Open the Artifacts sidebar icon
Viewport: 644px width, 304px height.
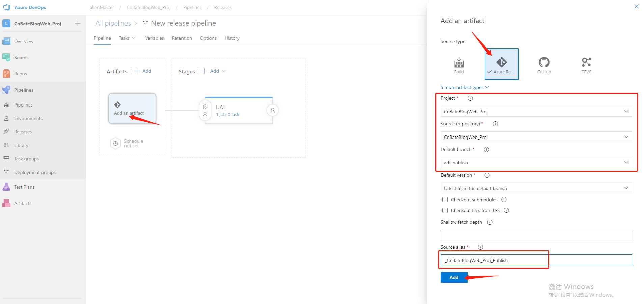coord(6,203)
